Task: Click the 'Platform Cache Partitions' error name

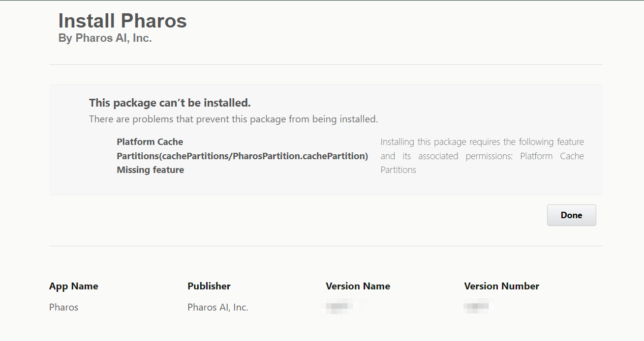Action: (x=242, y=149)
